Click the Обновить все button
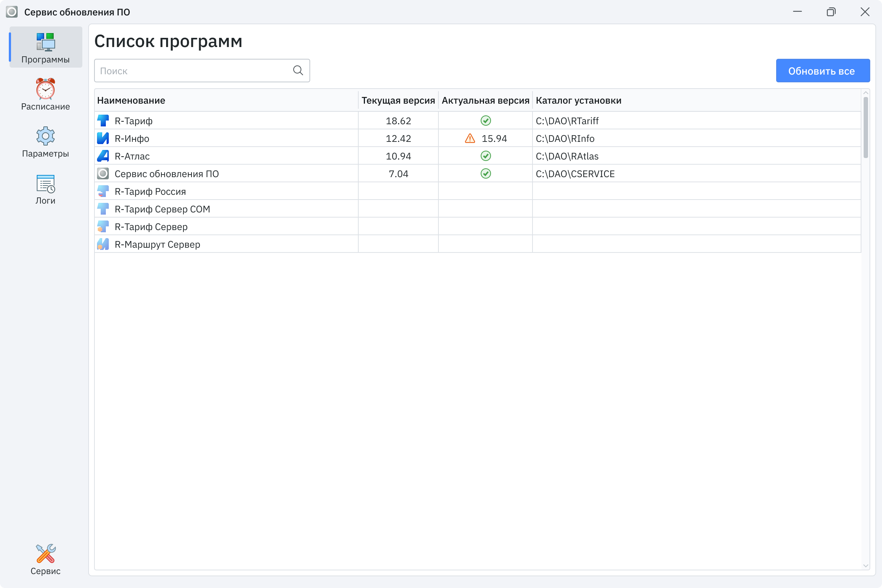Image resolution: width=882 pixels, height=588 pixels. [x=823, y=71]
